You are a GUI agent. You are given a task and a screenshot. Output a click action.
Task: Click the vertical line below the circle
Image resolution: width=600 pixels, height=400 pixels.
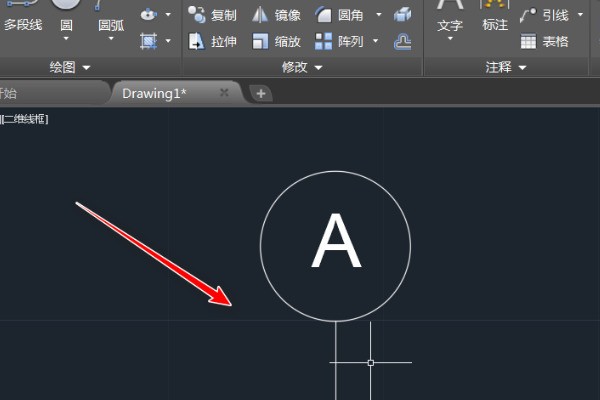coord(336,360)
